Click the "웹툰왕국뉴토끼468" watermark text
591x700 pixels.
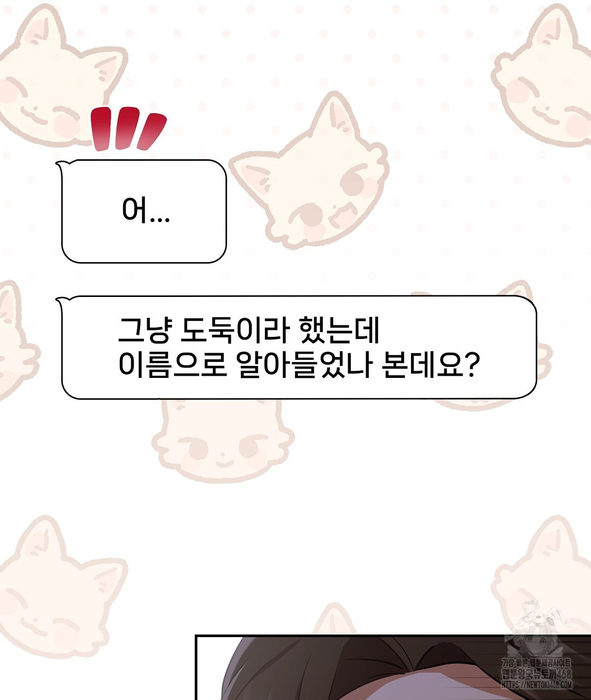537,674
